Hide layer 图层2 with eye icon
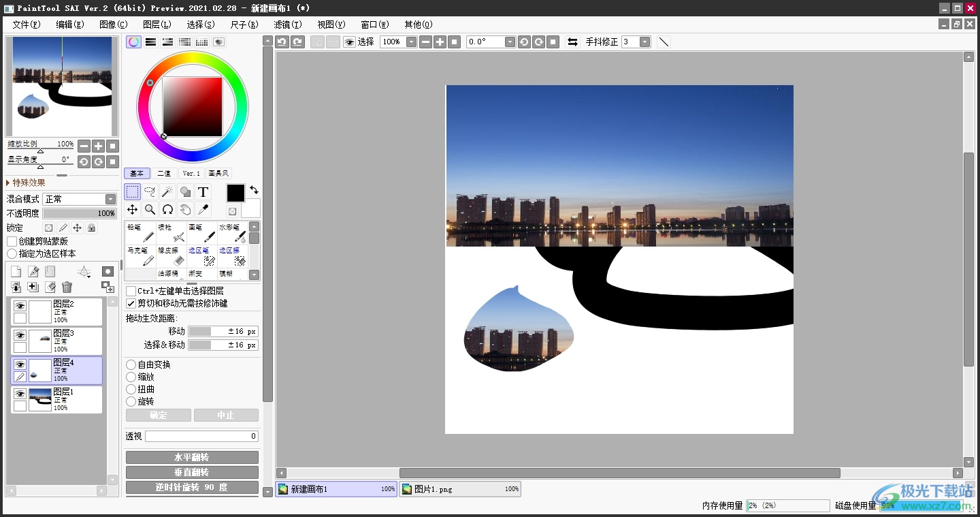 coord(20,306)
